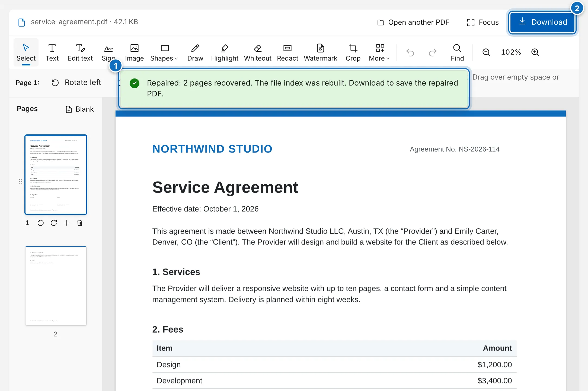Click Open another PDF
588x391 pixels.
click(413, 22)
